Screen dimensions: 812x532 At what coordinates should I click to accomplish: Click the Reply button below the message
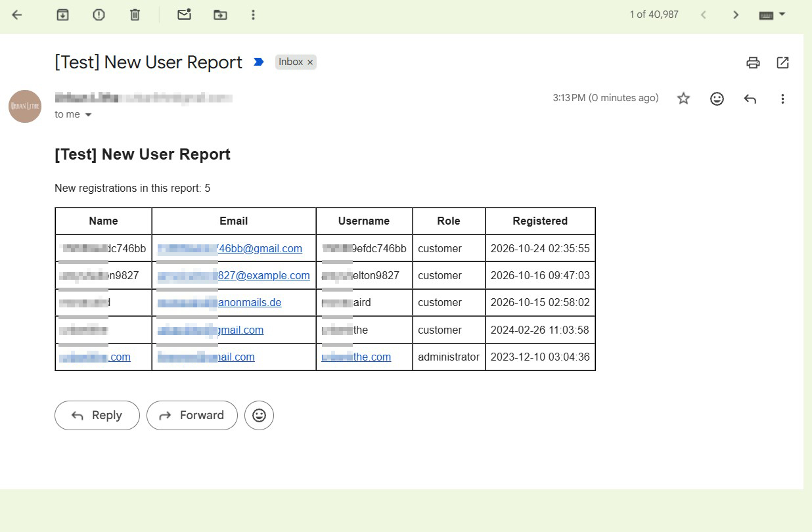click(97, 415)
